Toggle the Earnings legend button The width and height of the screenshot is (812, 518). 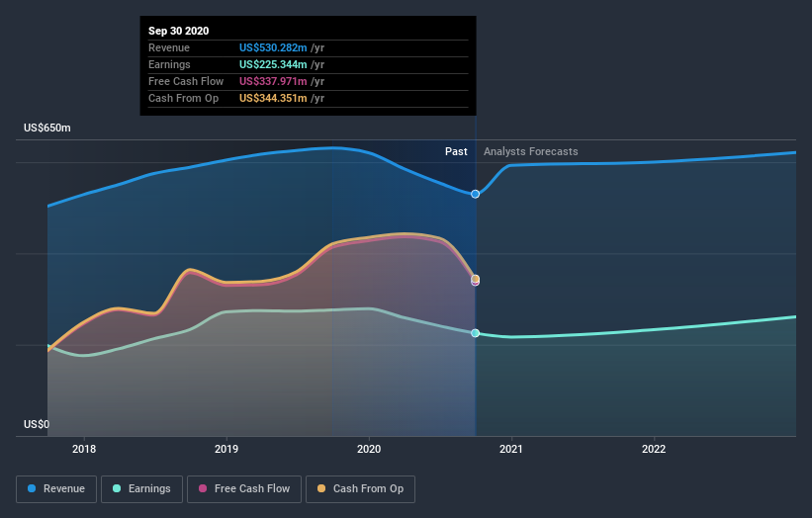click(x=141, y=489)
